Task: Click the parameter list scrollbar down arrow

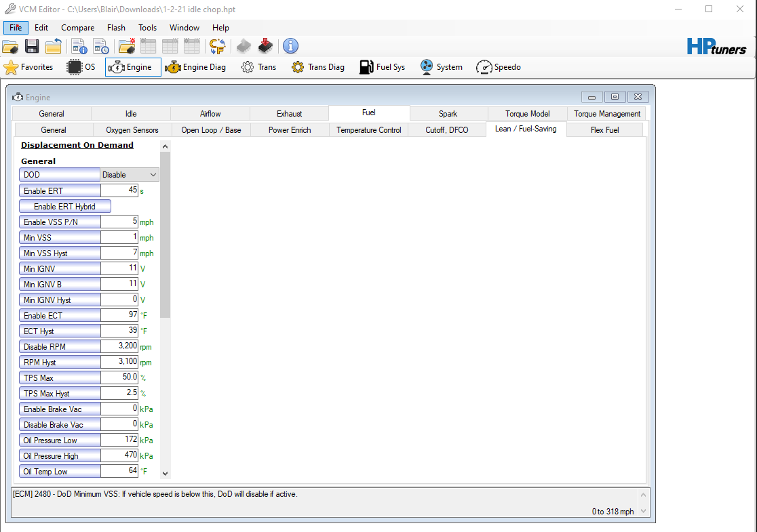Action: [x=165, y=474]
